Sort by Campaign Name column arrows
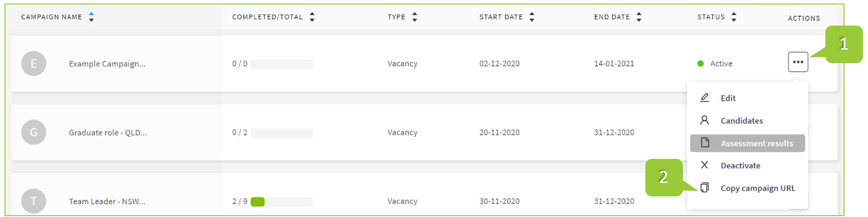The width and height of the screenshot is (868, 217). coord(91,17)
